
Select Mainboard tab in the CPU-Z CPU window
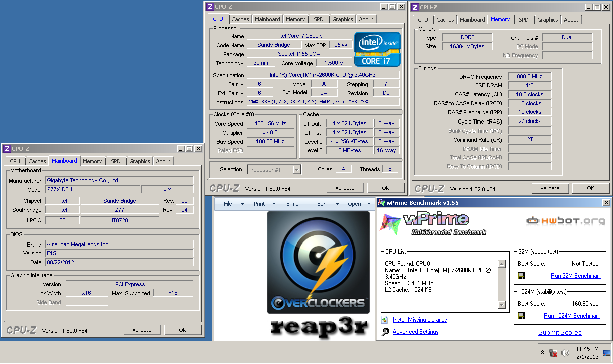pyautogui.click(x=267, y=19)
